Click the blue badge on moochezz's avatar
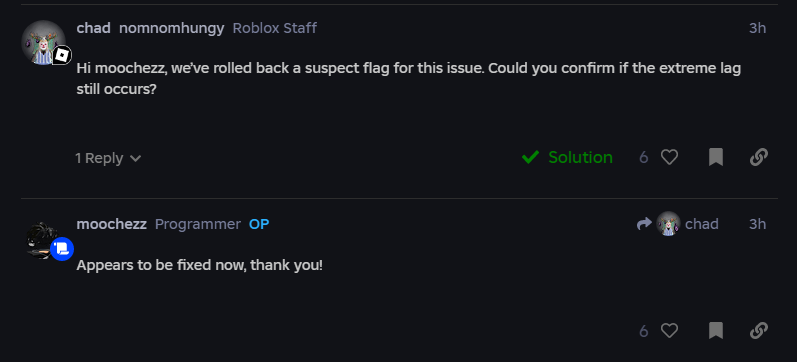This screenshot has width=797, height=362. pyautogui.click(x=62, y=249)
